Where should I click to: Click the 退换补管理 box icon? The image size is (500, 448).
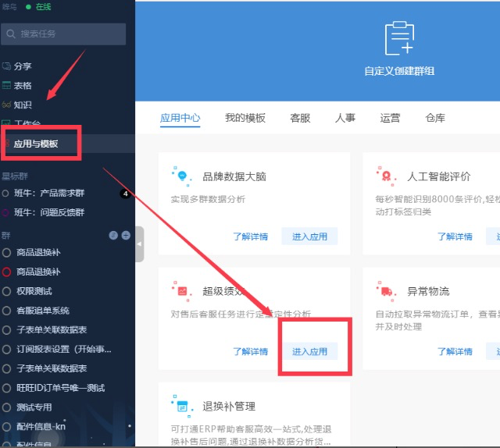point(182,407)
